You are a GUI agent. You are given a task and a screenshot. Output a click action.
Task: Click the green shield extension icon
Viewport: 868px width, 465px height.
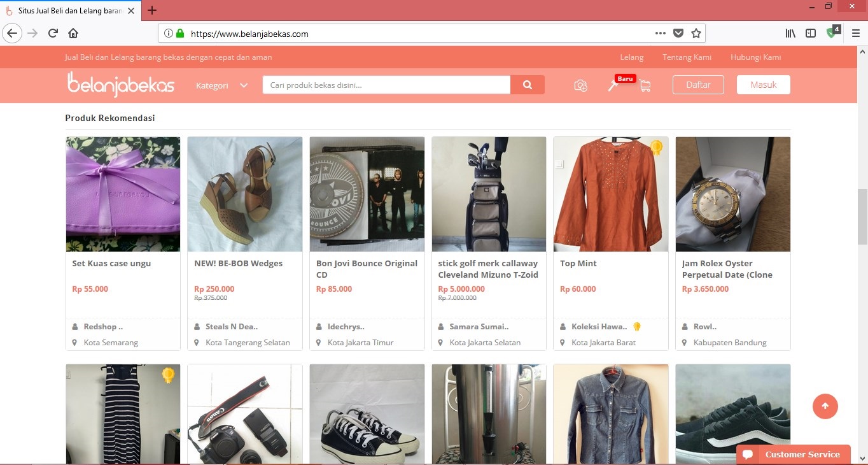pos(832,33)
